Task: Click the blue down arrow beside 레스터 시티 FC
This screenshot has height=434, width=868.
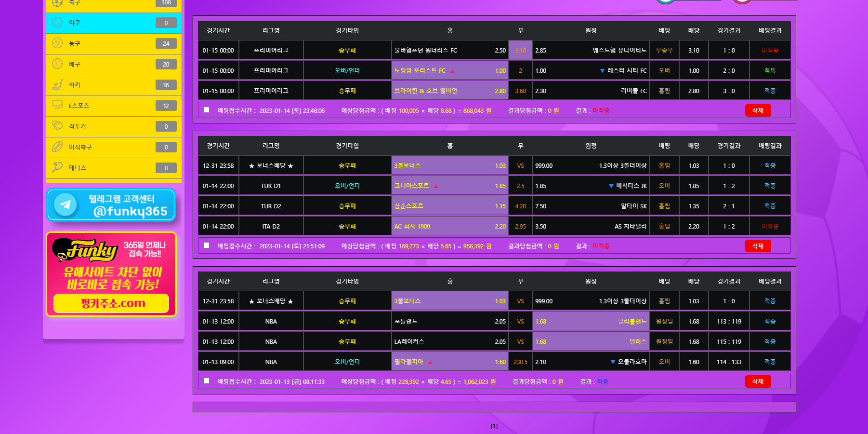Action: 602,71
